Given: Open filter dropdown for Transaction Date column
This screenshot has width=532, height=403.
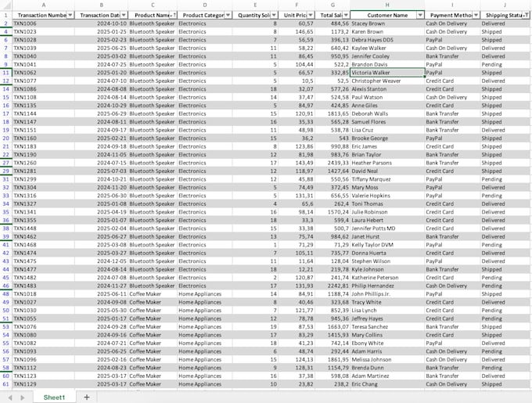Looking at the screenshot, I should coord(124,15).
